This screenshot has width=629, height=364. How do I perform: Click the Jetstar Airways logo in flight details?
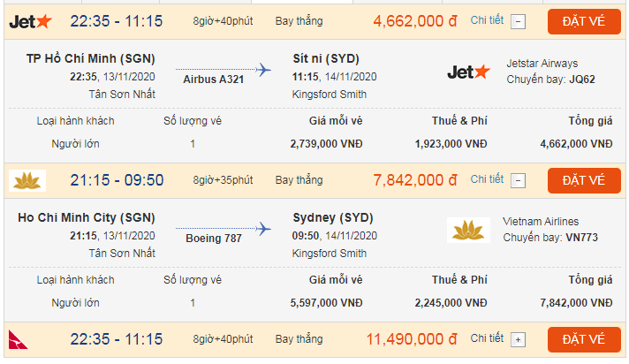469,72
